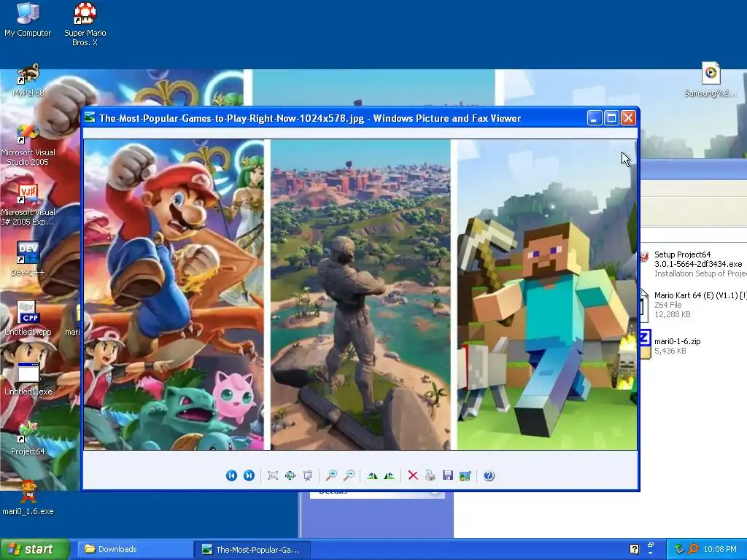The height and width of the screenshot is (560, 747).
Task: Delete the image with red X
Action: (x=413, y=475)
